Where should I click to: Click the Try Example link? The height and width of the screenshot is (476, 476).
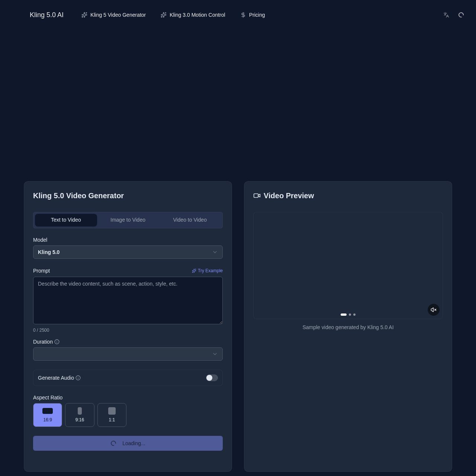[x=207, y=271]
